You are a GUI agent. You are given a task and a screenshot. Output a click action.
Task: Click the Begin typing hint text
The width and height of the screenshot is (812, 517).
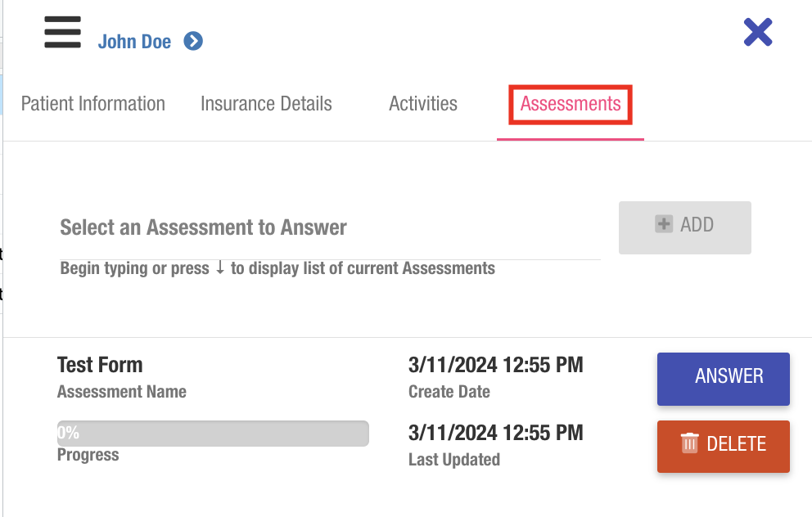pyautogui.click(x=277, y=268)
